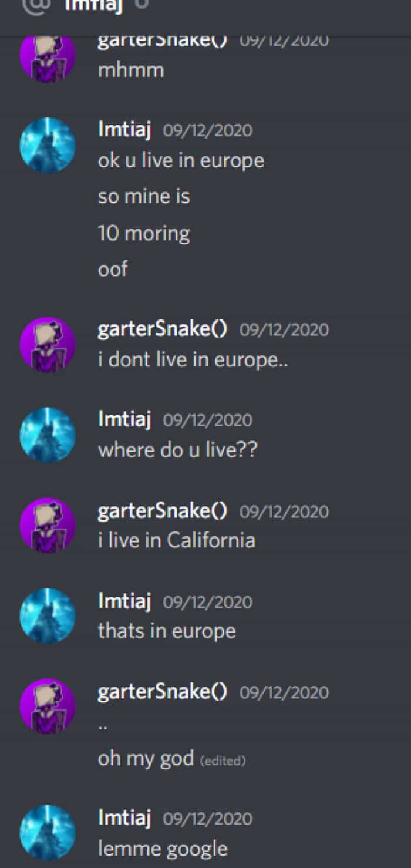Click Imtiaj's avatar beside "ok u live in europe"

(x=48, y=145)
